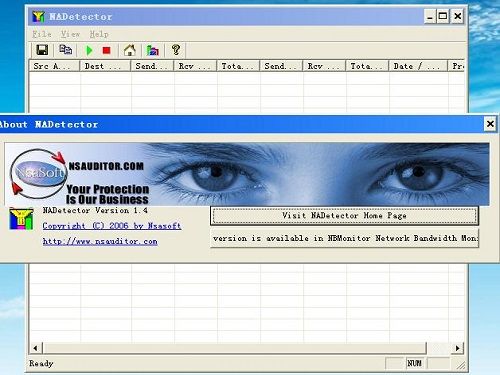
Task: Click the Home page house icon
Action: click(x=130, y=50)
